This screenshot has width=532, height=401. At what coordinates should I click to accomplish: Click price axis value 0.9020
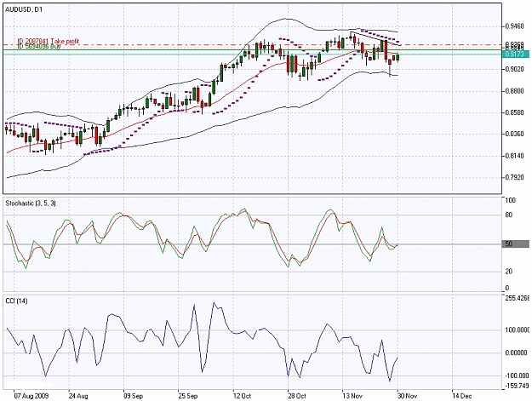[514, 69]
